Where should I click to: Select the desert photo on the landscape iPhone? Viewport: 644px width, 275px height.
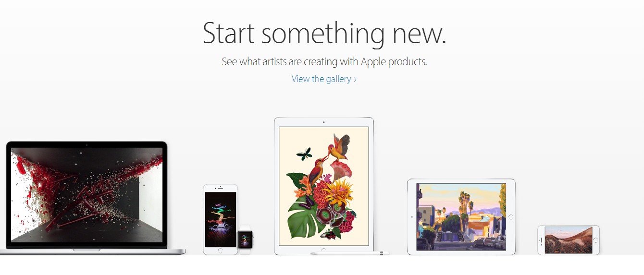click(x=568, y=240)
